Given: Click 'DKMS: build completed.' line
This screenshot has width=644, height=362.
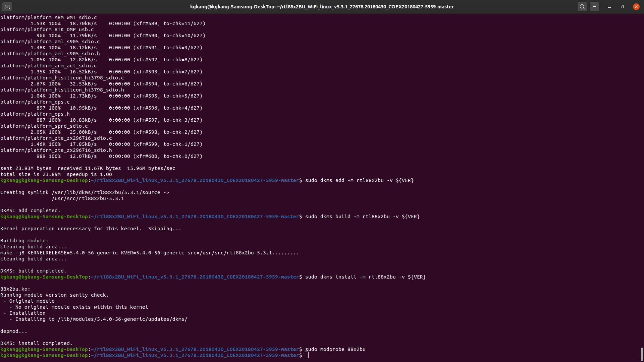Looking at the screenshot, I should 33,271.
